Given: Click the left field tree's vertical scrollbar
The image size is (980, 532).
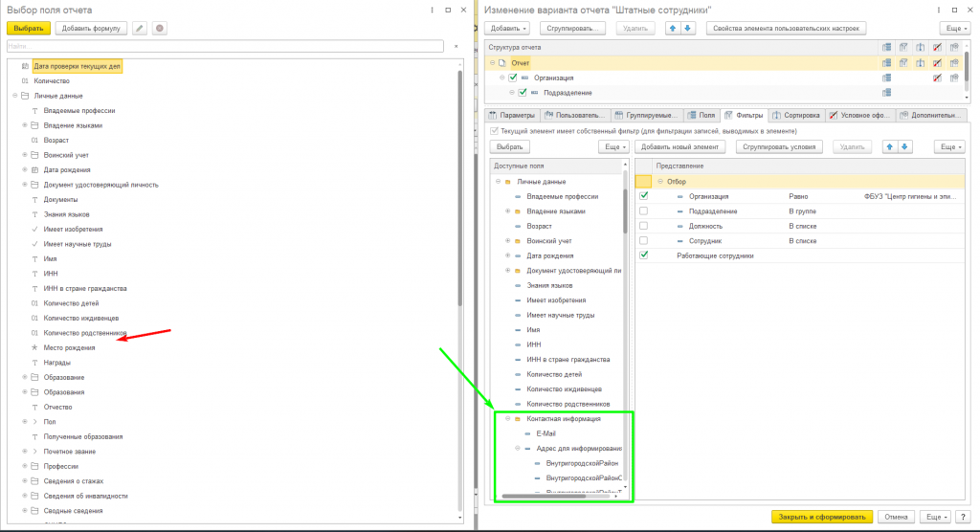Looking at the screenshot, I should coord(460,188).
